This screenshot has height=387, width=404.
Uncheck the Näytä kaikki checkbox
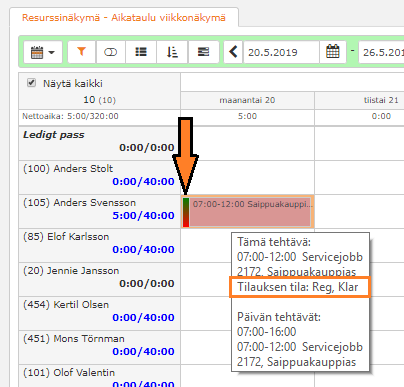(x=31, y=83)
